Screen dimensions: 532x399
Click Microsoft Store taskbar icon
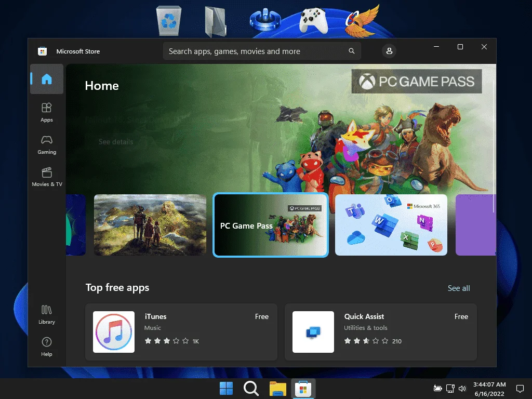click(303, 389)
